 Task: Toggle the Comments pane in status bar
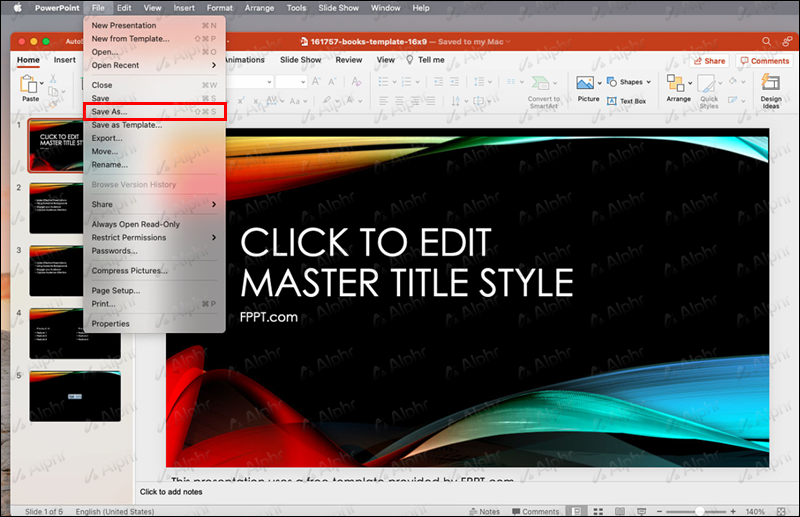535,511
